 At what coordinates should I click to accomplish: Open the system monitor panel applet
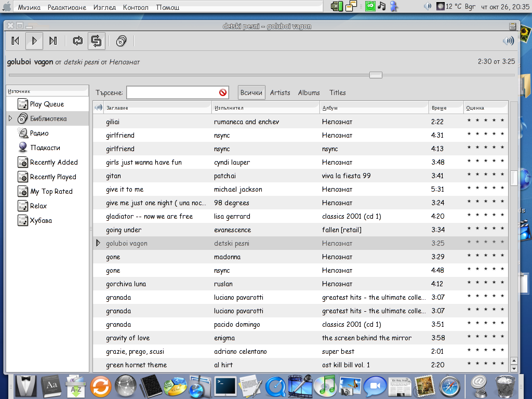pyautogui.click(x=337, y=6)
